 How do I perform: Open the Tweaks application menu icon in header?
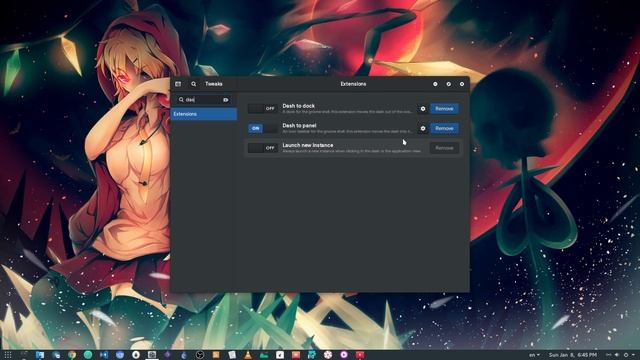(178, 84)
